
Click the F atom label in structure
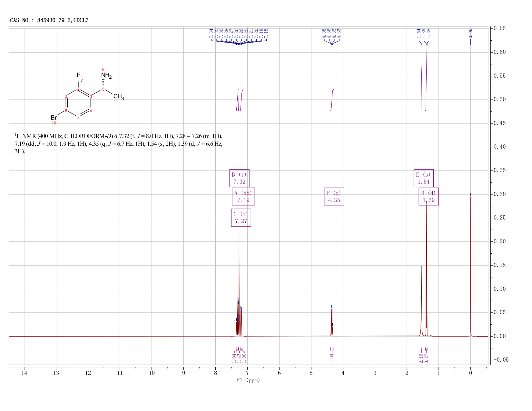coord(78,75)
